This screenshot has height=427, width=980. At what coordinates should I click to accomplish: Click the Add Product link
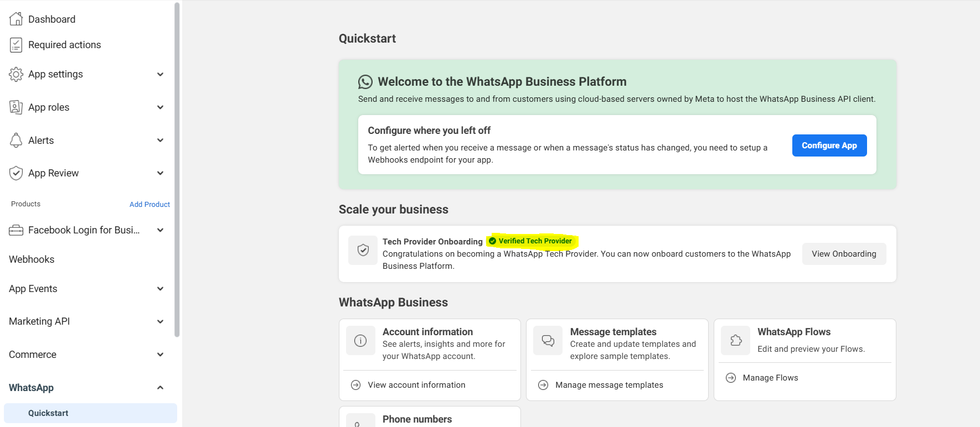click(149, 204)
